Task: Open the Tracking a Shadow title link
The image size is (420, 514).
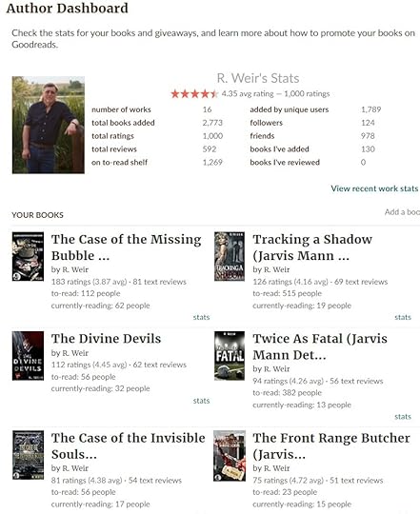Action: click(x=312, y=247)
